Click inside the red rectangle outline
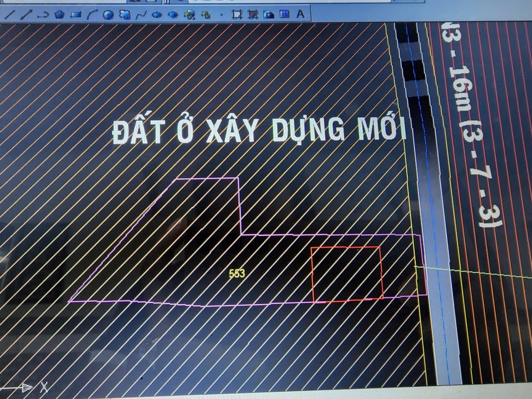Screen dimensions: 532x399 pyautogui.click(x=347, y=274)
